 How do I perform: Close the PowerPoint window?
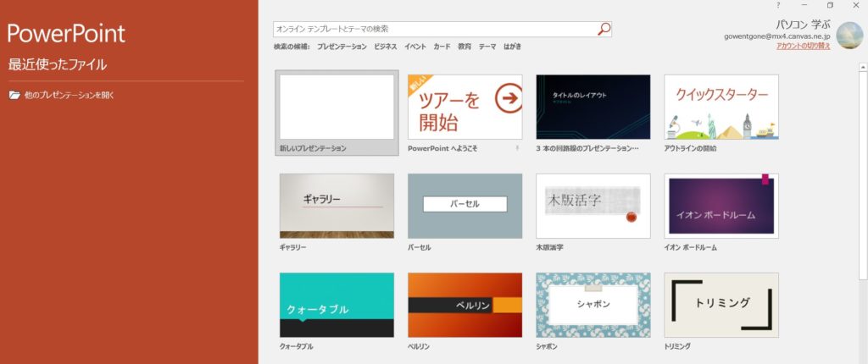pos(856,5)
